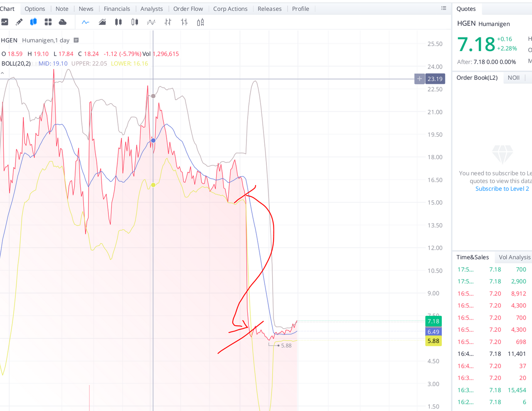Click the gray UPPER band crosshair dot

(153, 96)
